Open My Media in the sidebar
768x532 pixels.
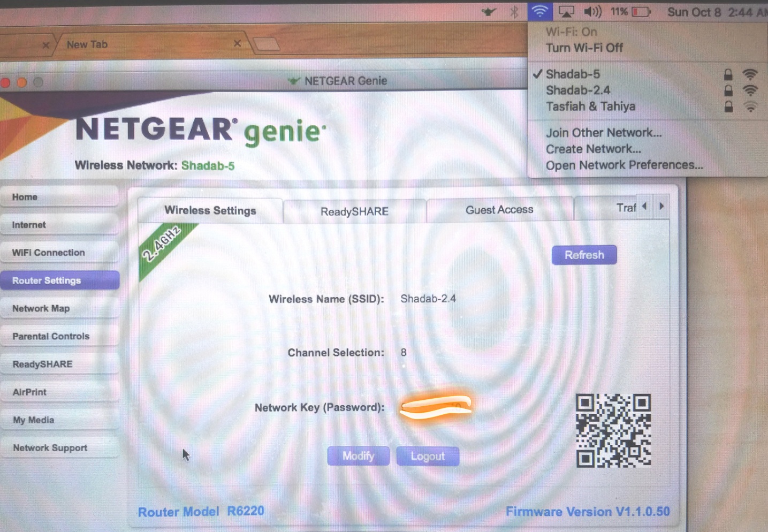click(59, 420)
